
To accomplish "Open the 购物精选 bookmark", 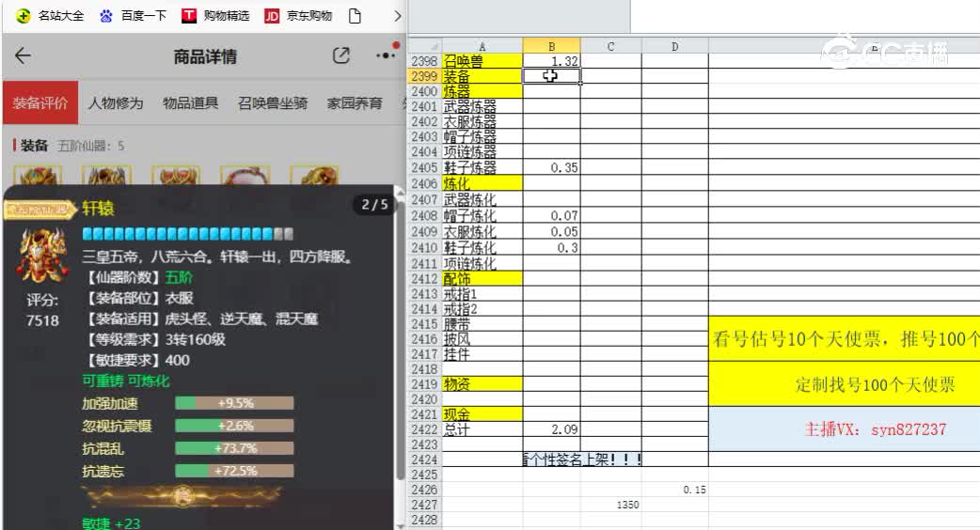I will pyautogui.click(x=215, y=16).
